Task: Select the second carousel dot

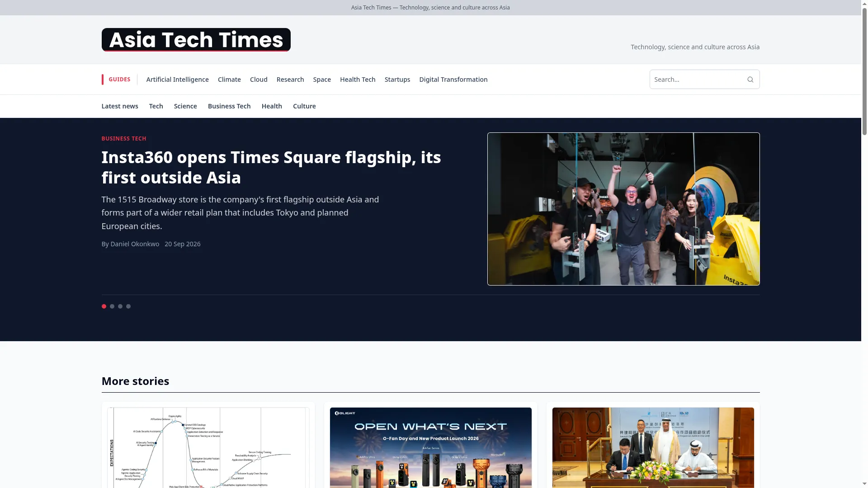Action: click(112, 306)
